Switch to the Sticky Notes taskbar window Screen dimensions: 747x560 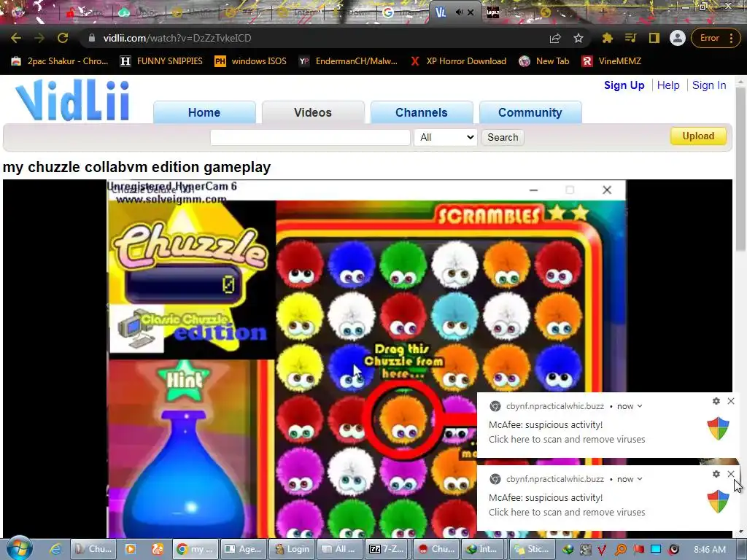point(533,549)
